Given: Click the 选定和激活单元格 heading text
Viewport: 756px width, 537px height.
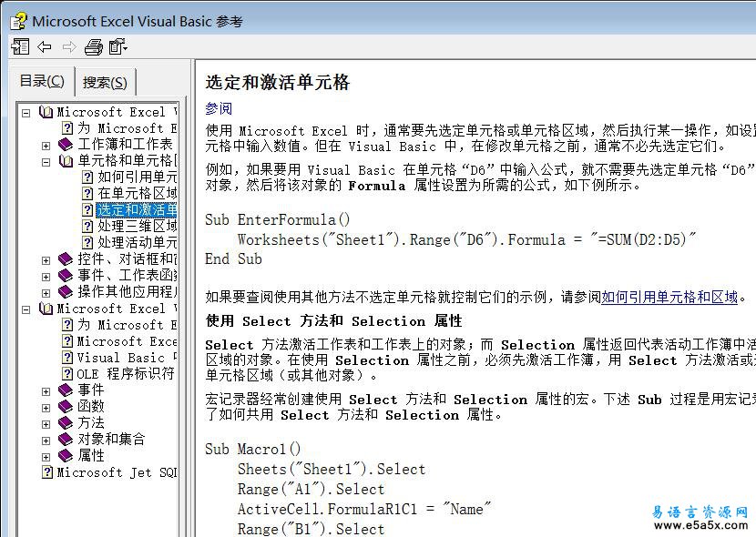Looking at the screenshot, I should click(x=277, y=82).
